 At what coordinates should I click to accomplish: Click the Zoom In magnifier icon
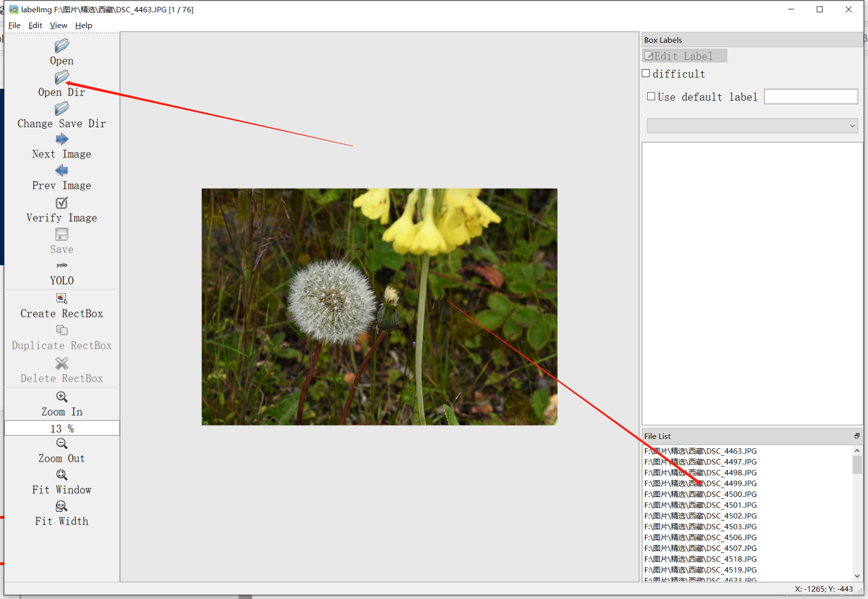pyautogui.click(x=62, y=397)
